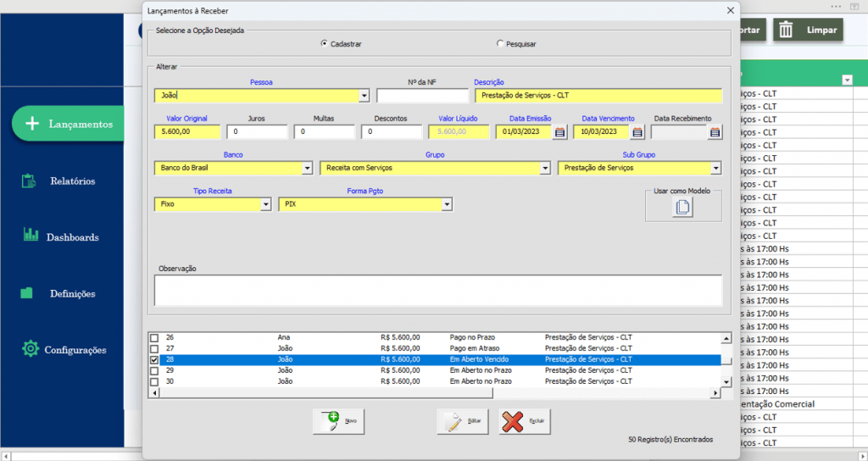Expand the Banco dropdown

[307, 169]
